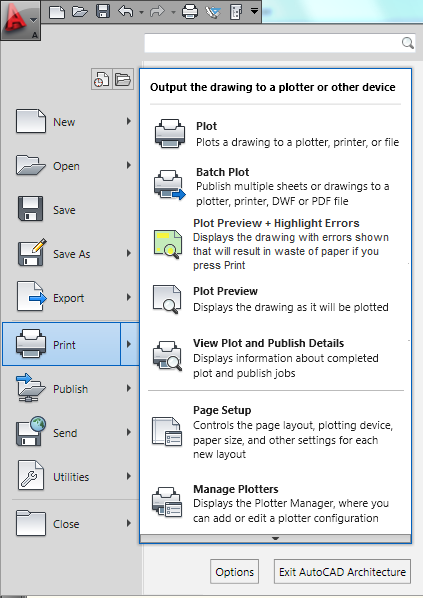423x598 pixels.
Task: Expand the Send submenu arrow
Action: pos(129,432)
